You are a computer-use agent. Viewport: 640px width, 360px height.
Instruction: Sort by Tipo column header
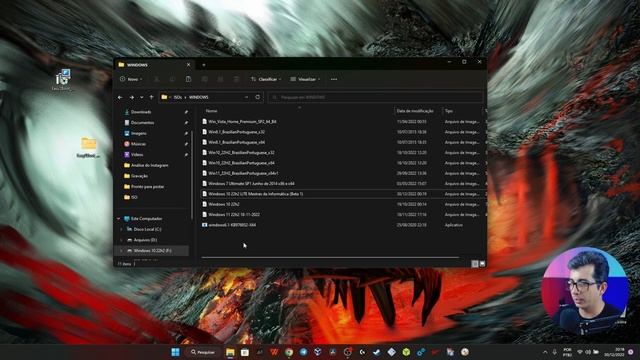pyautogui.click(x=449, y=111)
